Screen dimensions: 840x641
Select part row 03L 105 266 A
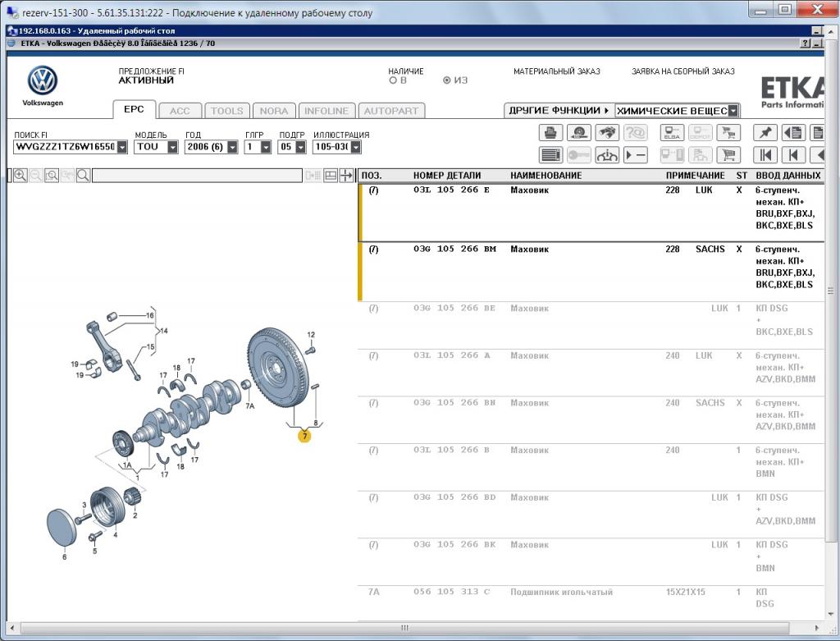tap(591, 373)
